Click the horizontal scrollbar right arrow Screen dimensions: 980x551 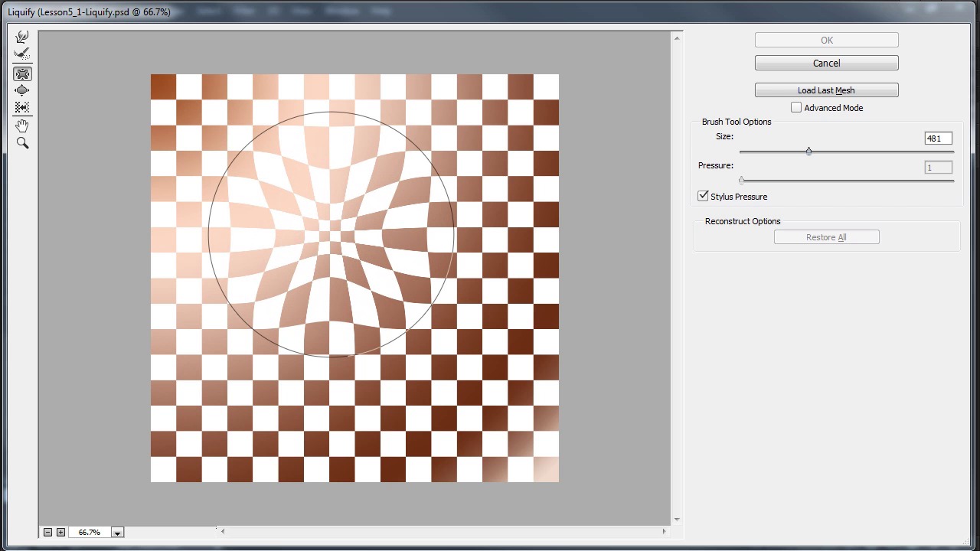pyautogui.click(x=663, y=531)
